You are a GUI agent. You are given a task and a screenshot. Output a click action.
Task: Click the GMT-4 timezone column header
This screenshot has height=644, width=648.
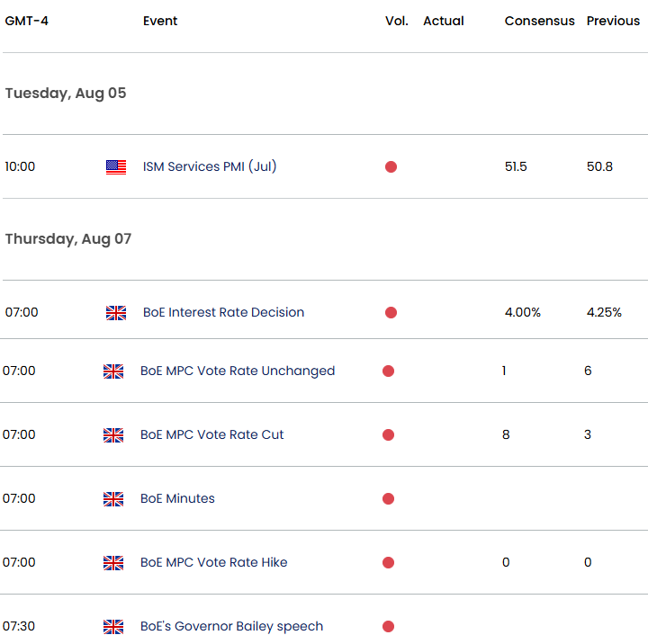click(26, 21)
